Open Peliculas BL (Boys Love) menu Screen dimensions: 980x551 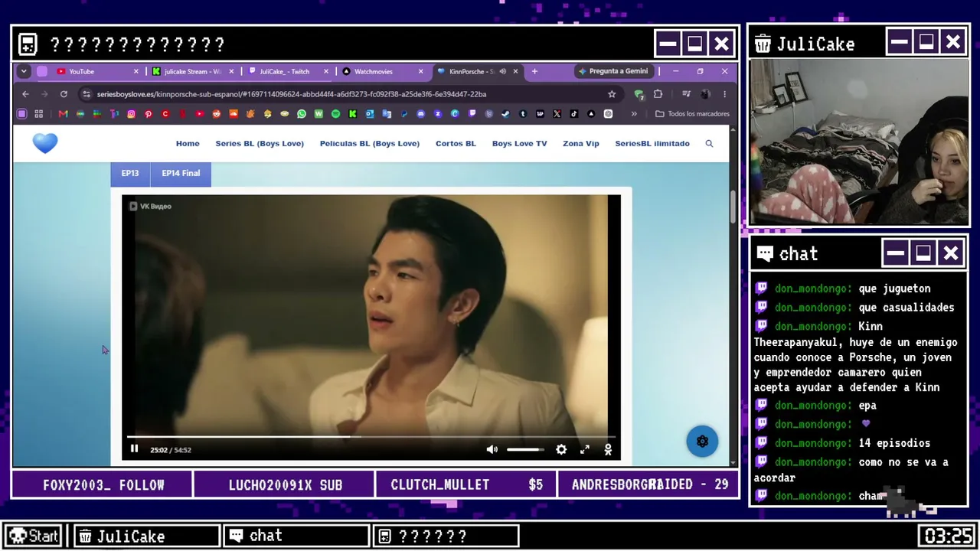click(x=370, y=144)
